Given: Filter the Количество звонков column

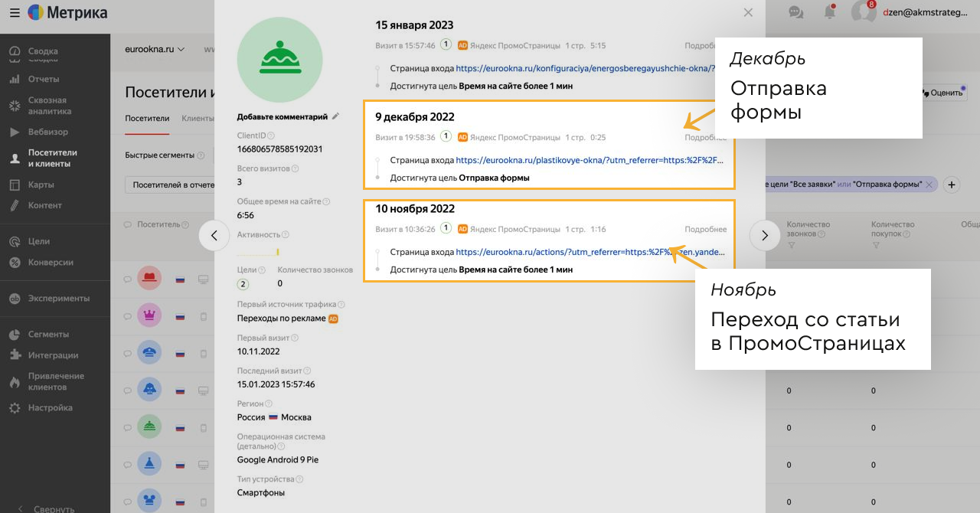Looking at the screenshot, I should point(791,246).
